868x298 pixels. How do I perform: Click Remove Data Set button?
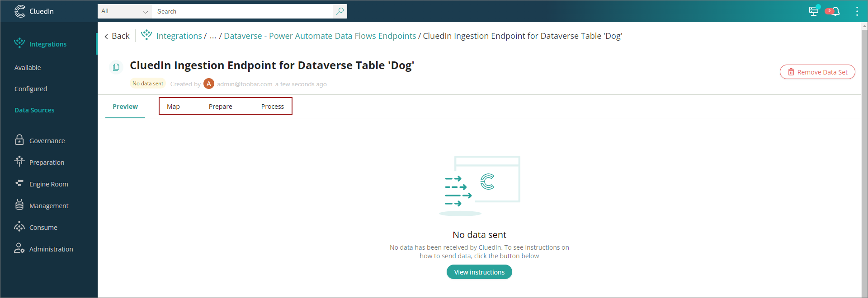pyautogui.click(x=817, y=72)
